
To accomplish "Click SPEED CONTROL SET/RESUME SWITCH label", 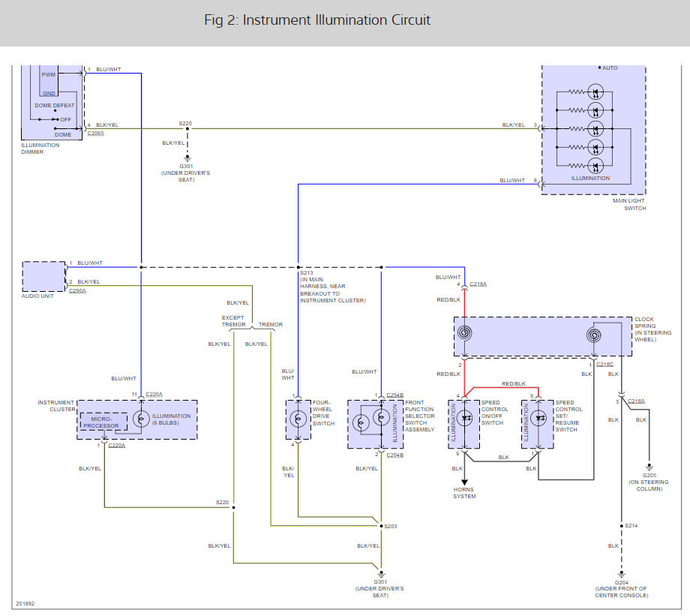I will click(x=568, y=416).
